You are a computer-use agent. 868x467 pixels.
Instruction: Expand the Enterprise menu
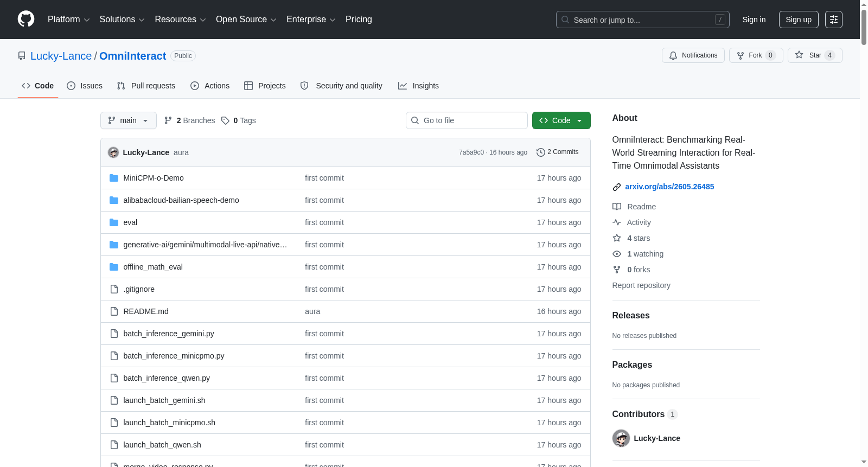tap(311, 20)
